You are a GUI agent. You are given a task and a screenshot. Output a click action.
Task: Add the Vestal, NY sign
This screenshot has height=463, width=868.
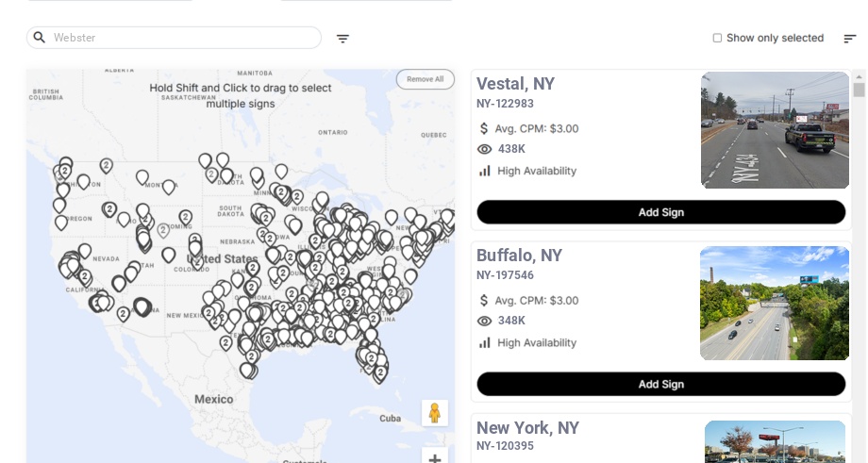[660, 212]
